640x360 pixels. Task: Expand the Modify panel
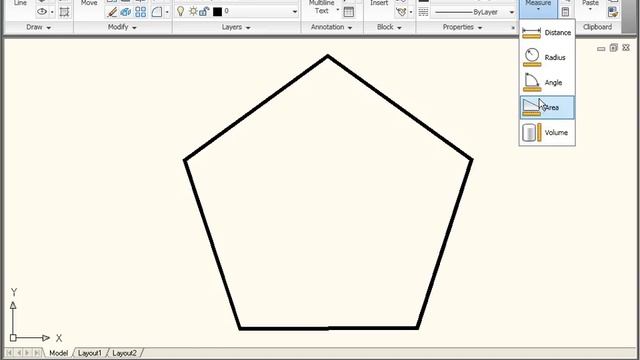click(x=122, y=27)
